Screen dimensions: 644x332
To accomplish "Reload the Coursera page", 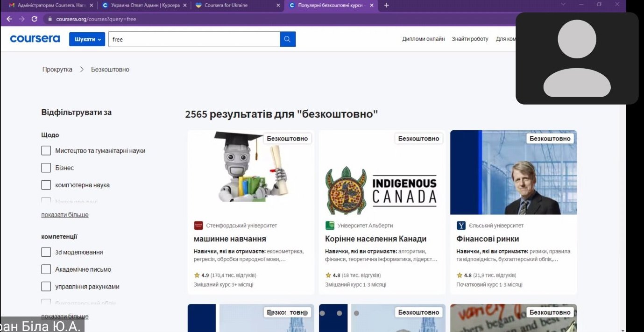I will tap(34, 19).
